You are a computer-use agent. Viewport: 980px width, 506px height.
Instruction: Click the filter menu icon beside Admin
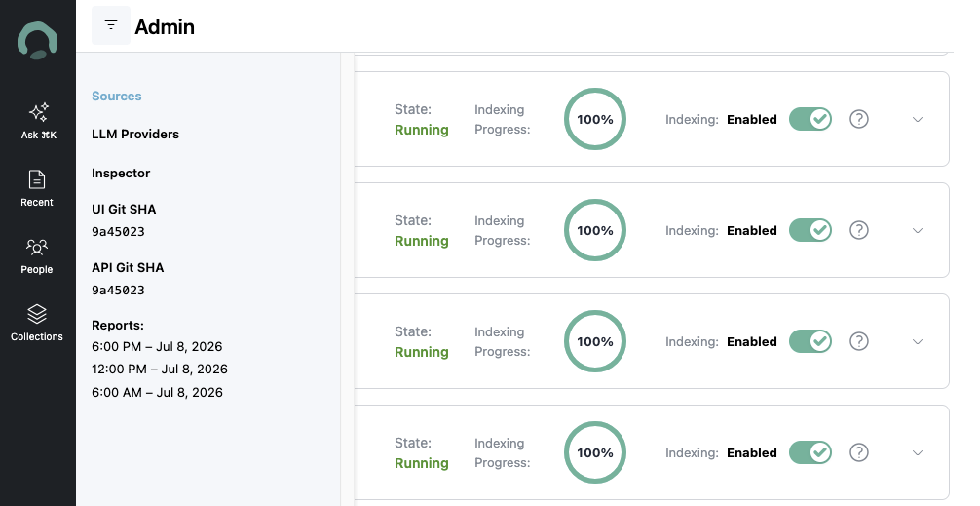(x=111, y=25)
